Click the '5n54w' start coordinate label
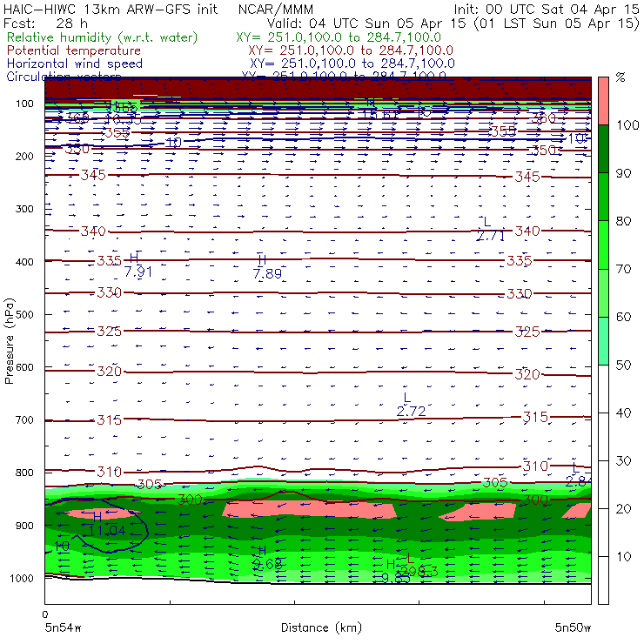This screenshot has width=644, height=644. click(x=64, y=627)
